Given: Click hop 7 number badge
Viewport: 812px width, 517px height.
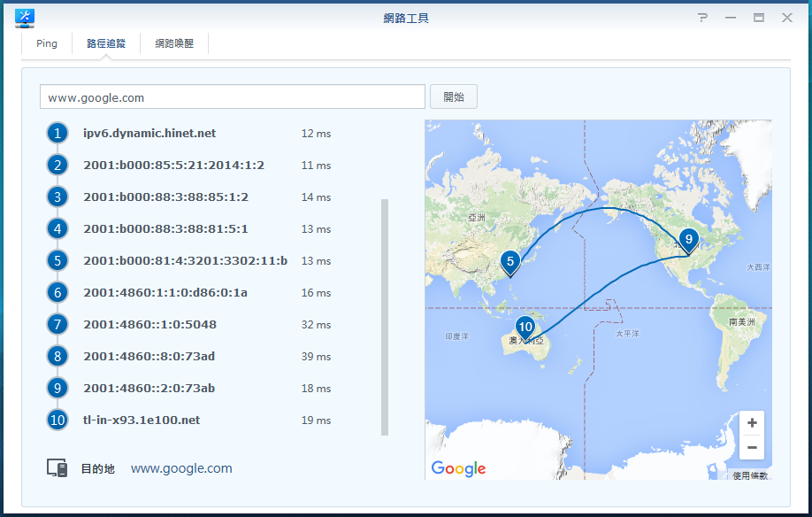Looking at the screenshot, I should click(57, 324).
